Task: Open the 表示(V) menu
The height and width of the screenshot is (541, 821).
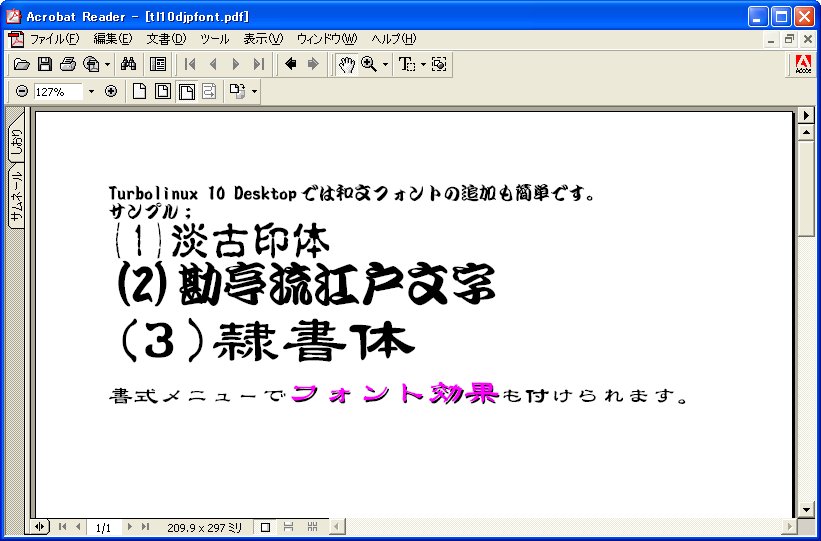Action: click(263, 39)
